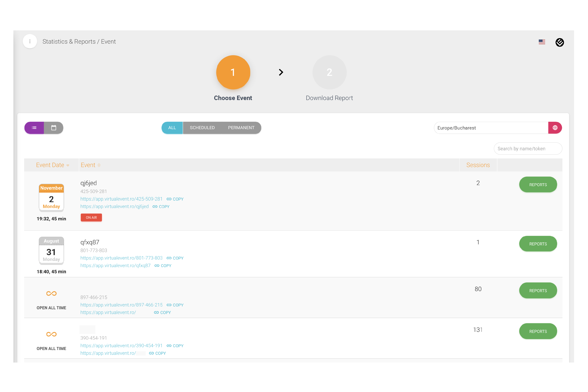Open link app.virtualevent.ro/390-454-191
Image resolution: width=588 pixels, height=392 pixels.
(x=122, y=346)
